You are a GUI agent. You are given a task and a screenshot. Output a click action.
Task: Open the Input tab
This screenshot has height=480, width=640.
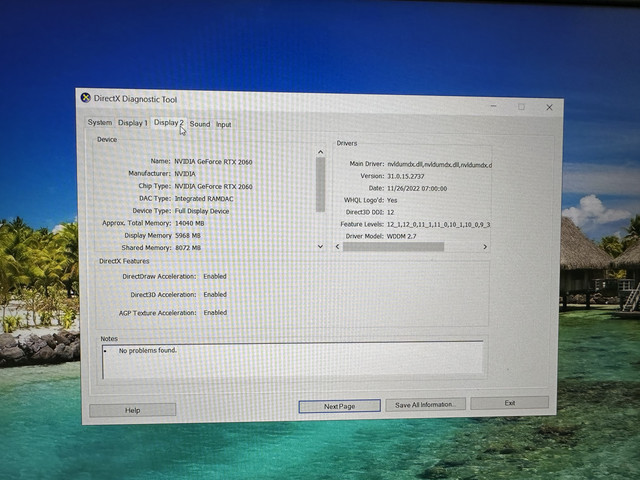pos(223,124)
